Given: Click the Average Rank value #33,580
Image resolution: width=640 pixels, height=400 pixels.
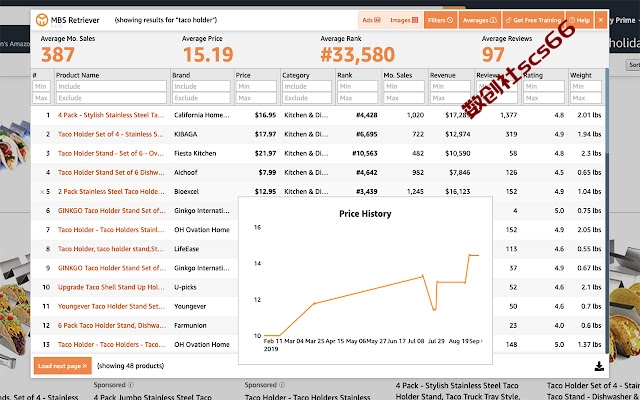Looking at the screenshot, I should click(358, 55).
